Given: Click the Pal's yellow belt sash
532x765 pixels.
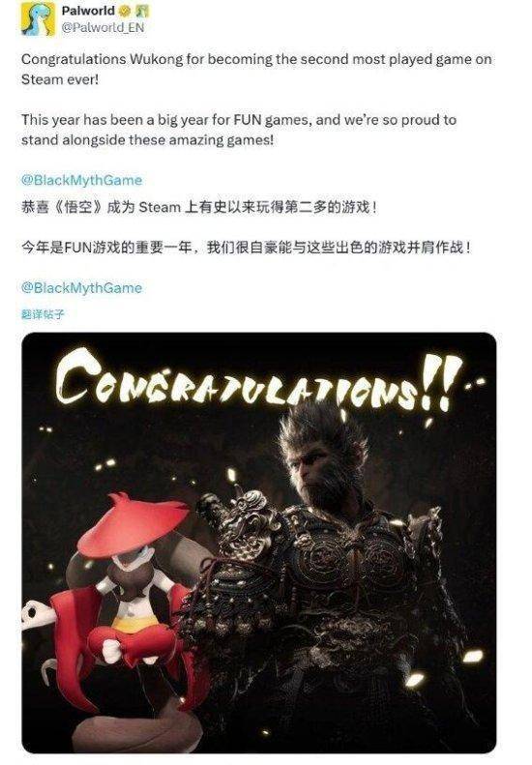Looking at the screenshot, I should tap(137, 623).
